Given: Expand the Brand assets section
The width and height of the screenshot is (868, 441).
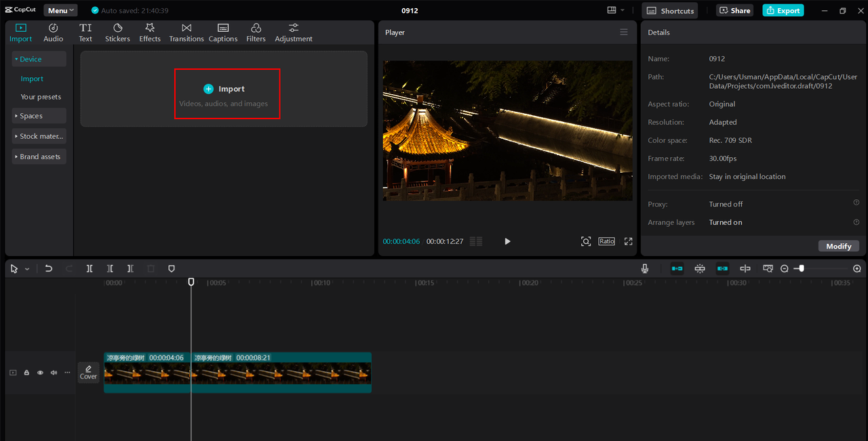Looking at the screenshot, I should (x=39, y=156).
